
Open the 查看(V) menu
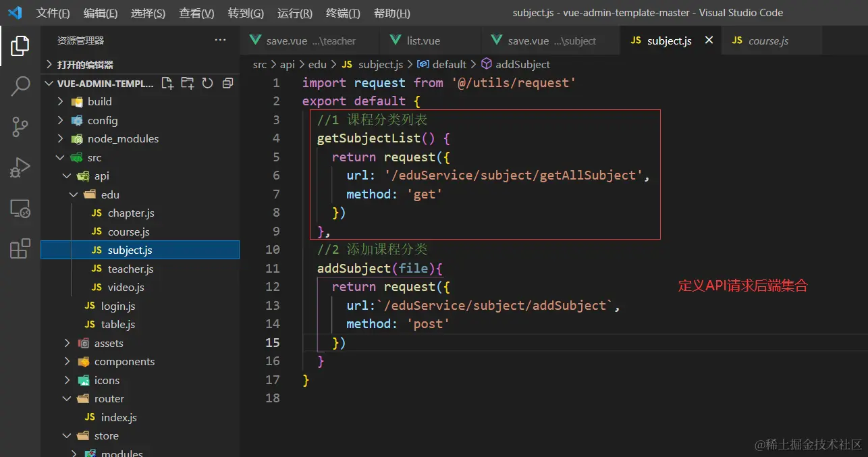click(x=196, y=14)
